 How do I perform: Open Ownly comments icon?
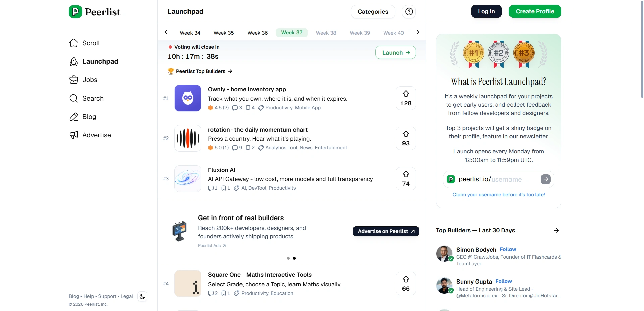[235, 108]
